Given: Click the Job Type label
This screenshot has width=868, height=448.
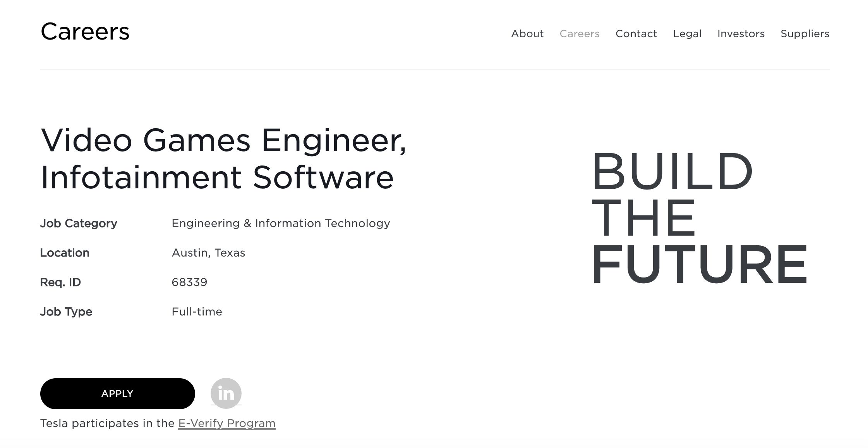Looking at the screenshot, I should (x=66, y=312).
